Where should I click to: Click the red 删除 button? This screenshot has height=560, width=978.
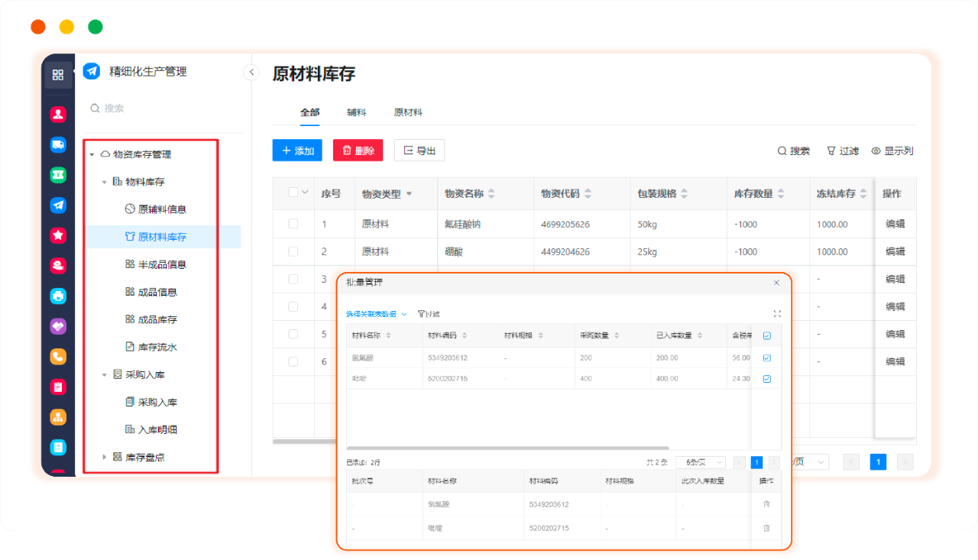click(x=358, y=151)
